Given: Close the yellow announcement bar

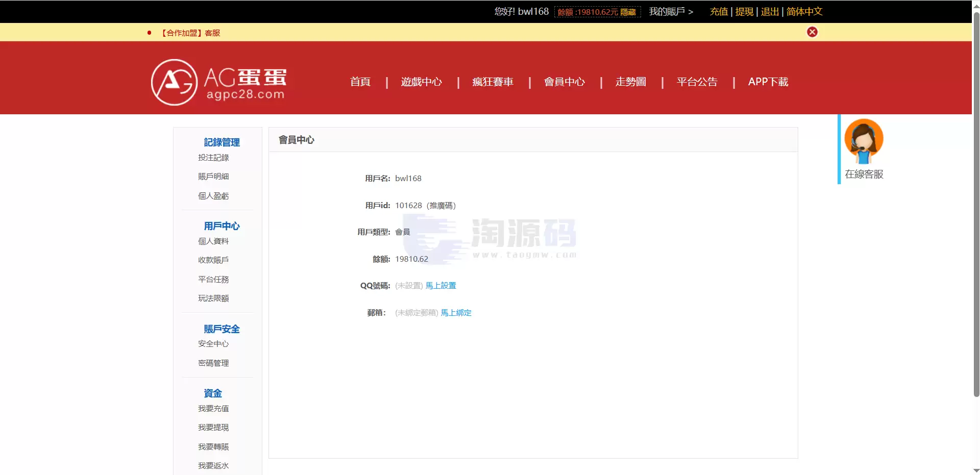Looking at the screenshot, I should (x=812, y=32).
